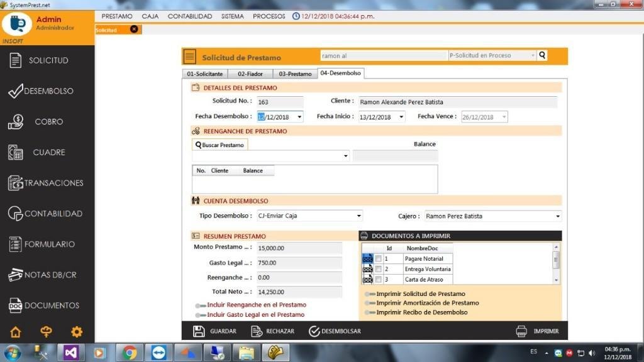Open Visual Studio from the taskbar
This screenshot has width=644, height=362.
(70, 353)
